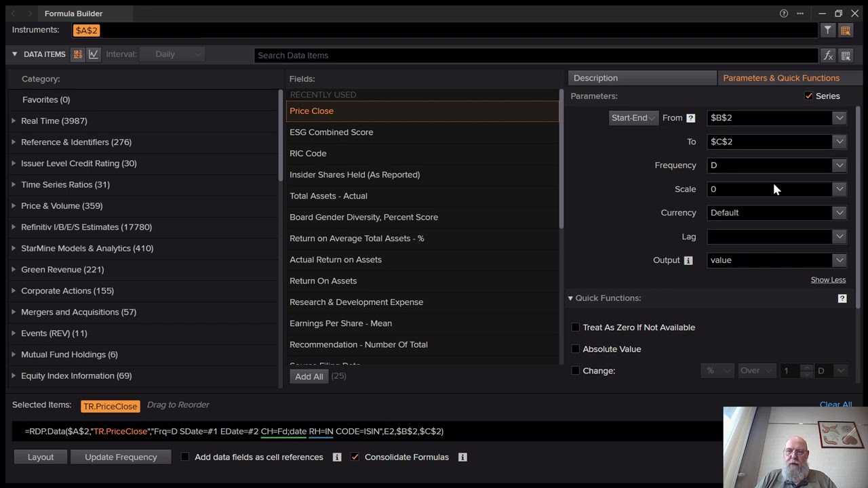This screenshot has height=488, width=868.
Task: Open the Start-End dropdown
Action: pyautogui.click(x=633, y=118)
